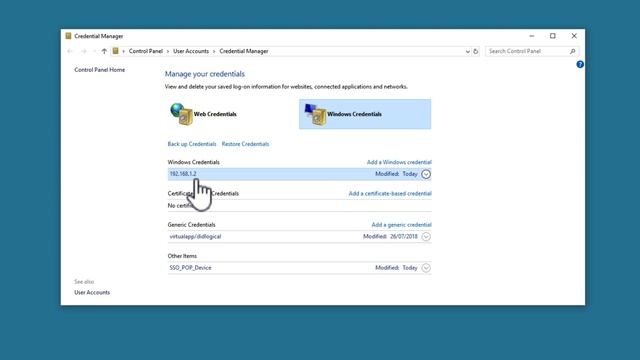Click the User Accounts breadcrumb
The height and width of the screenshot is (360, 640).
(191, 51)
